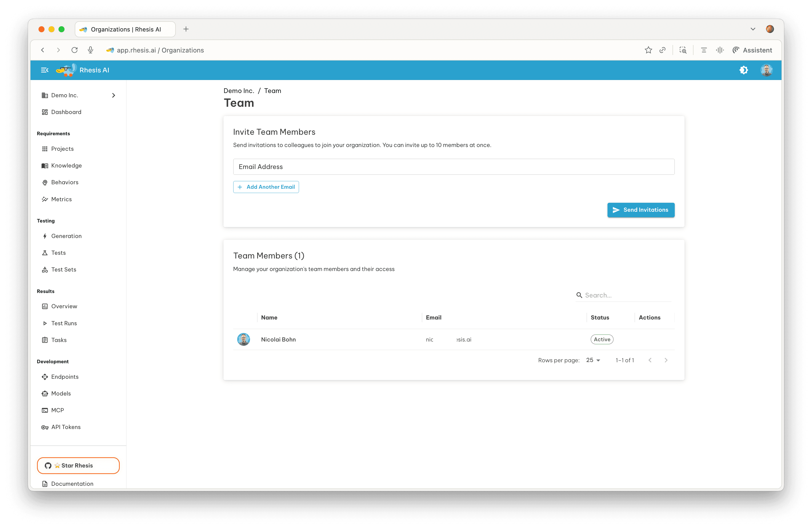The height and width of the screenshot is (528, 812).
Task: Open the Assistent menu
Action: [752, 50]
